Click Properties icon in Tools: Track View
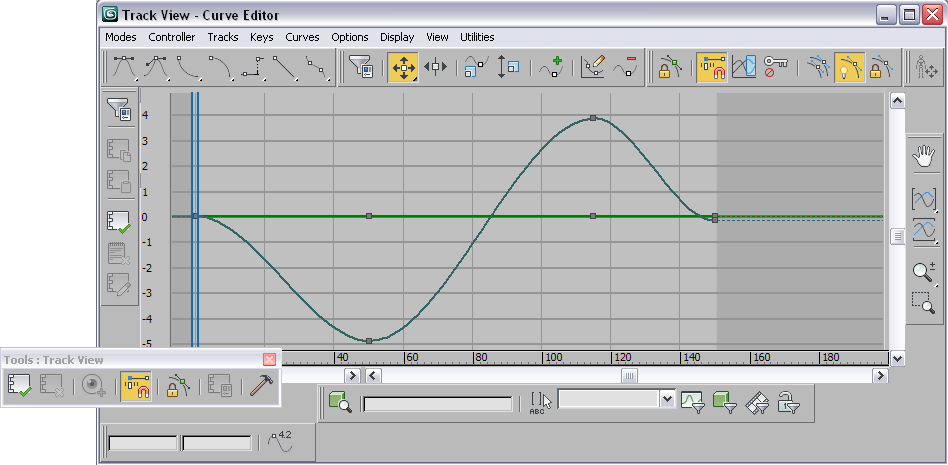The height and width of the screenshot is (465, 948). point(220,386)
